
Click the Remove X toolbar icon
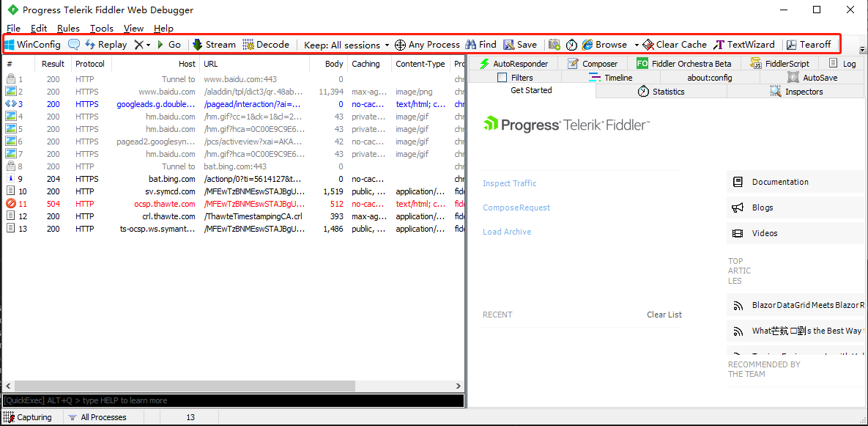pos(138,44)
